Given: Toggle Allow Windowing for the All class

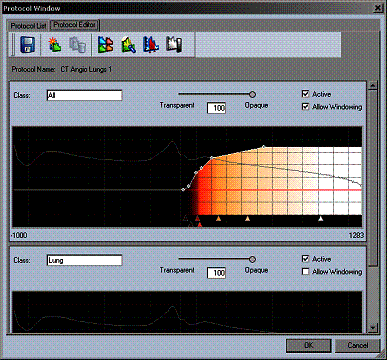Looking at the screenshot, I should (305, 107).
